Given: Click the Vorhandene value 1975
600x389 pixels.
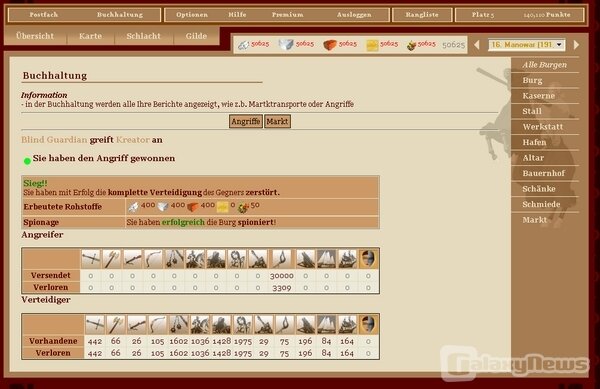Looking at the screenshot, I should 243,341.
